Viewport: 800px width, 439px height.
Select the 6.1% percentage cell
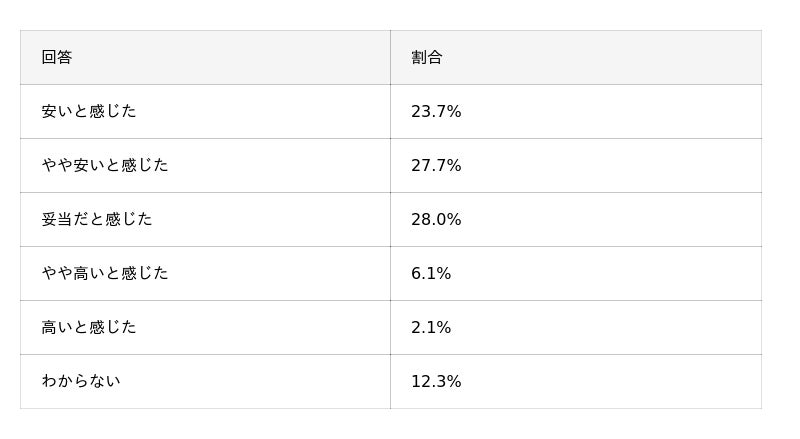(431, 274)
